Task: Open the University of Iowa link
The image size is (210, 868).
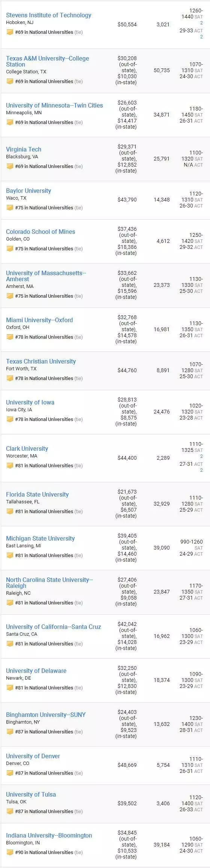Action: pyautogui.click(x=30, y=402)
